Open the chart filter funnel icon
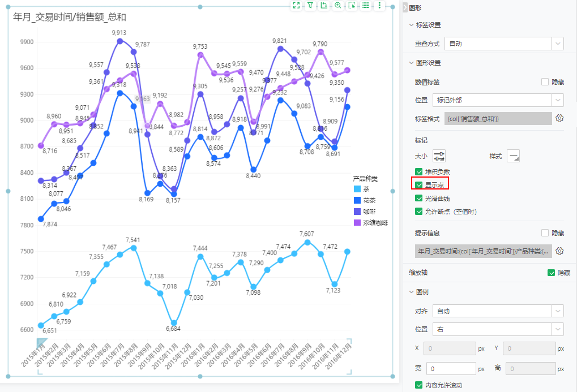The width and height of the screenshot is (577, 392). coord(310,5)
